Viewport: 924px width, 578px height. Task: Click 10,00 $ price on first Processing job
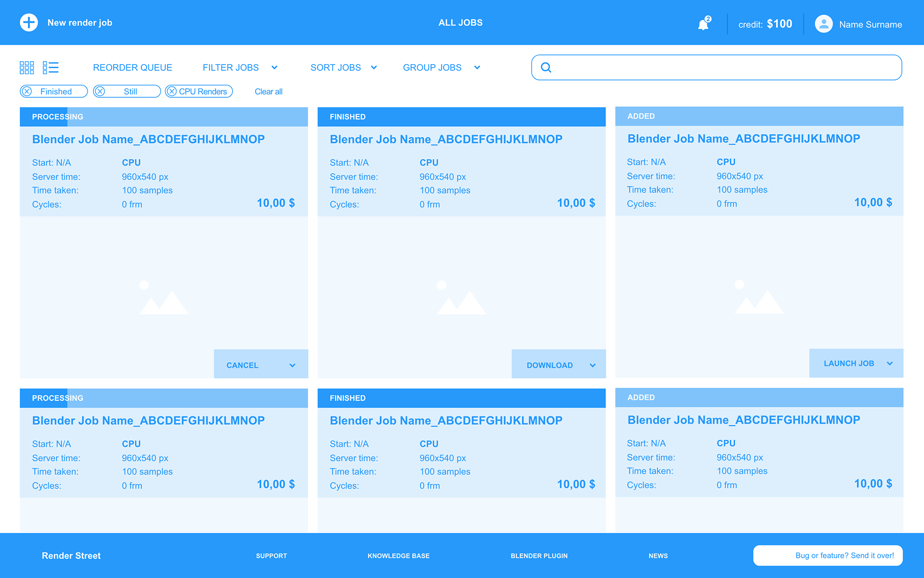(x=276, y=203)
